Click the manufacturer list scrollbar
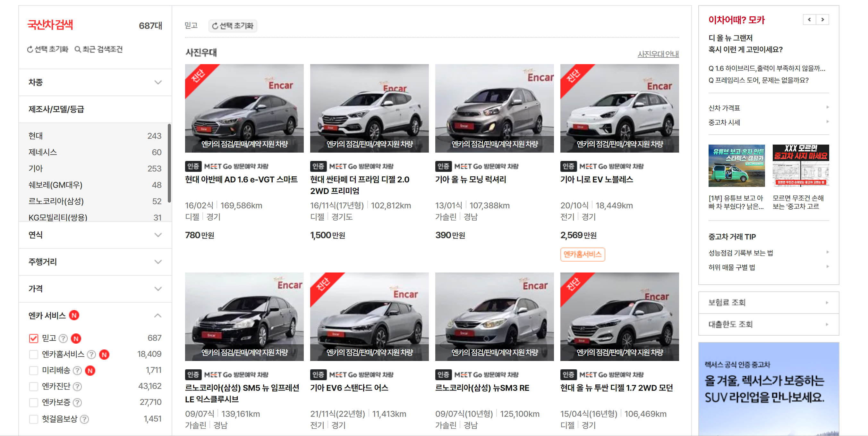This screenshot has width=868, height=436. coord(169,163)
